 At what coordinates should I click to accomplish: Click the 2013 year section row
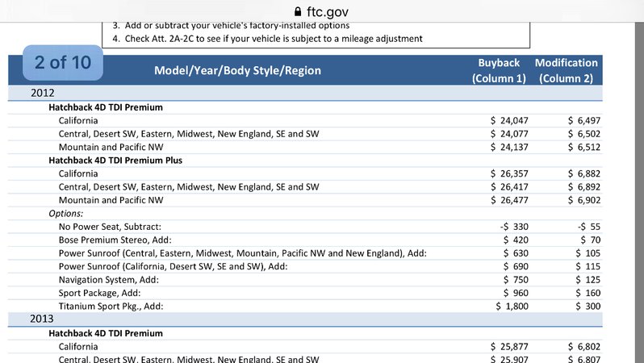[x=305, y=319]
